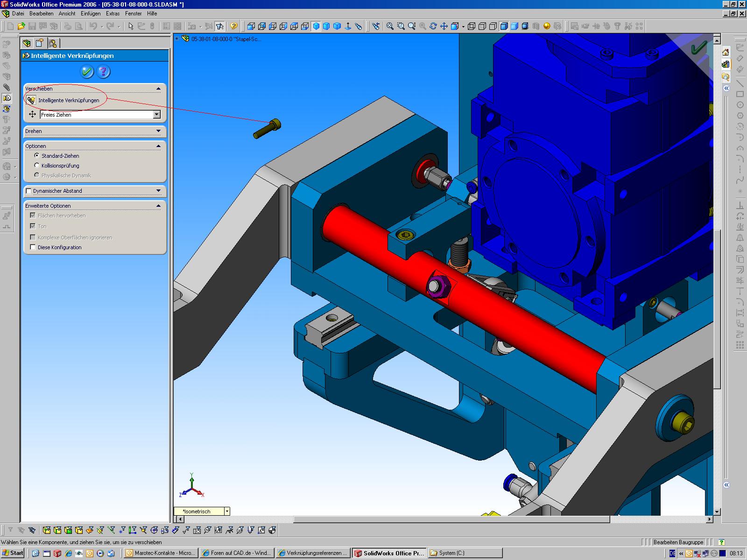Activate the Pan view tool
The height and width of the screenshot is (560, 747).
(x=444, y=26)
